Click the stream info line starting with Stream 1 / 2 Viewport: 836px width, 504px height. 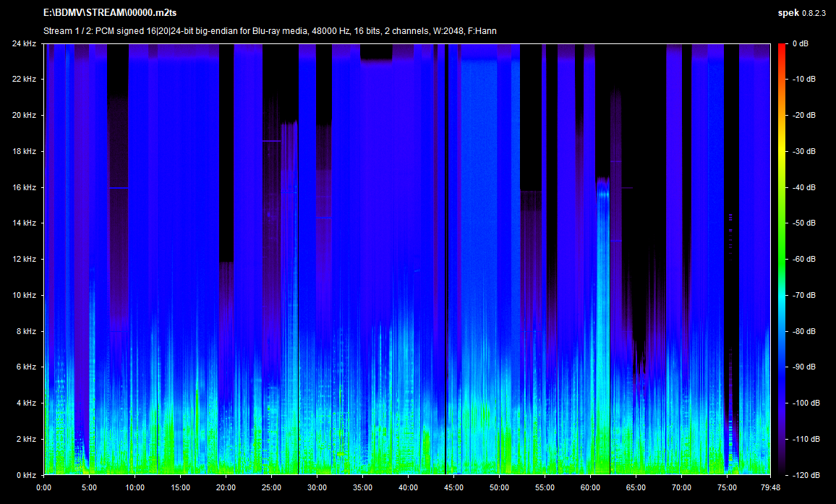(270, 31)
